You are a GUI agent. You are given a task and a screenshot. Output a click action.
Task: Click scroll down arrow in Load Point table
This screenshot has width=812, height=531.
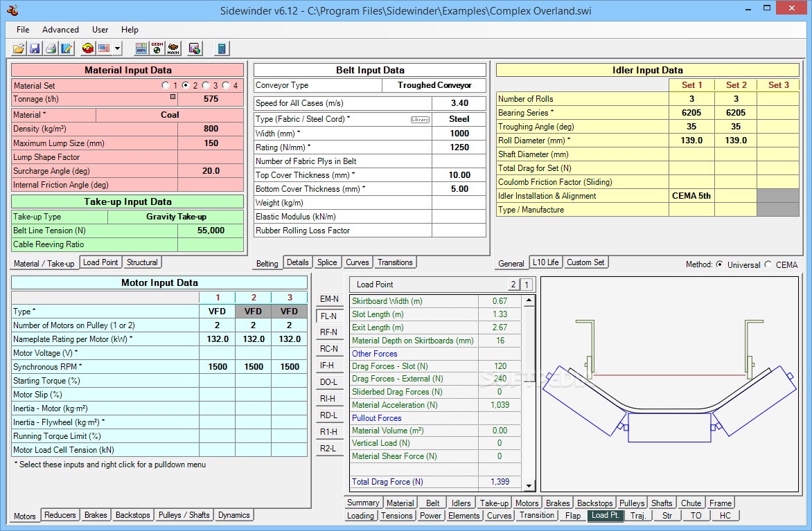point(529,486)
